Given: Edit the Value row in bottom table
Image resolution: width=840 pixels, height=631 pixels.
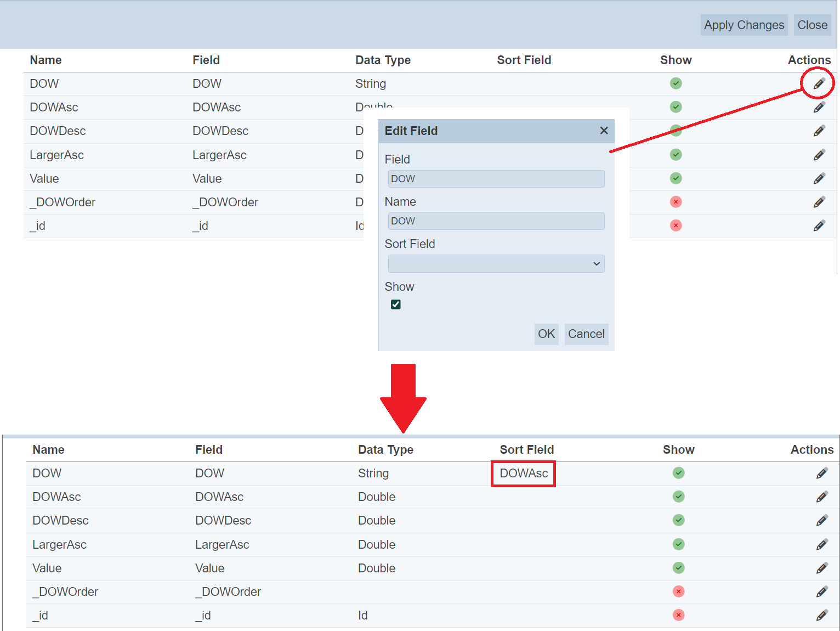Looking at the screenshot, I should pos(821,568).
